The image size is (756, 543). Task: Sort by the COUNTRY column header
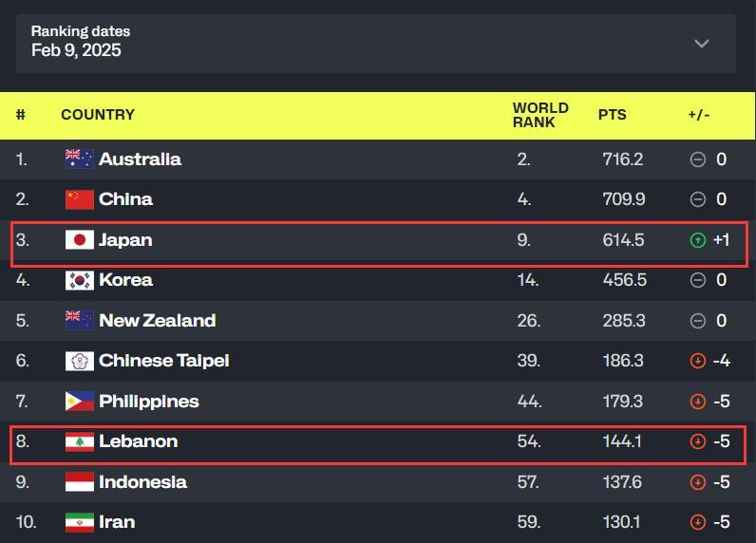pos(98,115)
